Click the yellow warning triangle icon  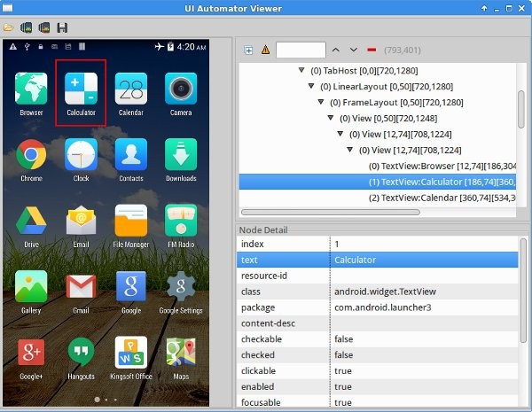pyautogui.click(x=266, y=51)
